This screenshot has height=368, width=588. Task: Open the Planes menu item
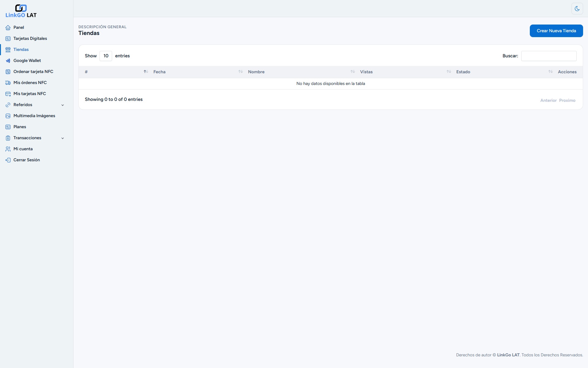pyautogui.click(x=20, y=127)
